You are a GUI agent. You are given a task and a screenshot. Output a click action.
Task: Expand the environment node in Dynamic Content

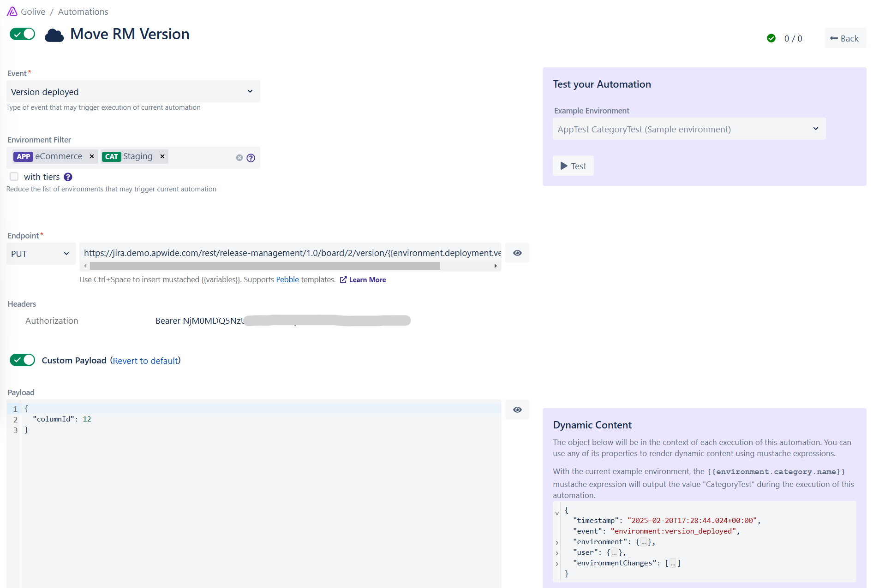(557, 542)
